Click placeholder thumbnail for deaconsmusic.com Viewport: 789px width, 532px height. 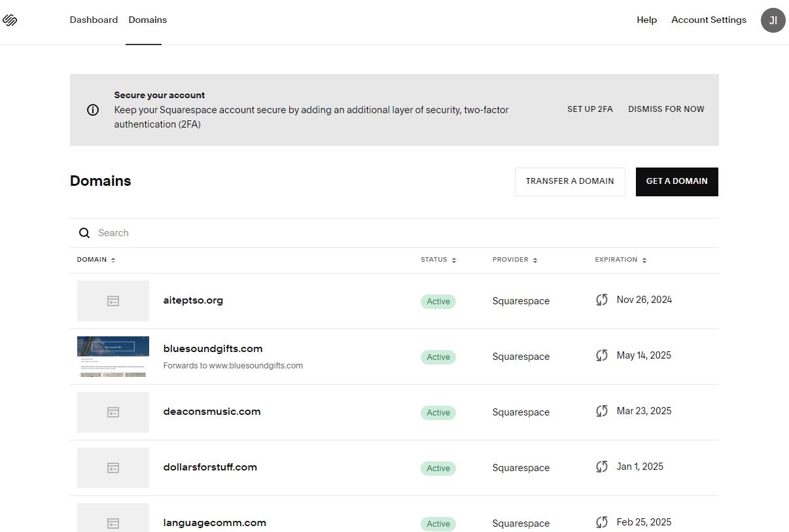tap(113, 412)
